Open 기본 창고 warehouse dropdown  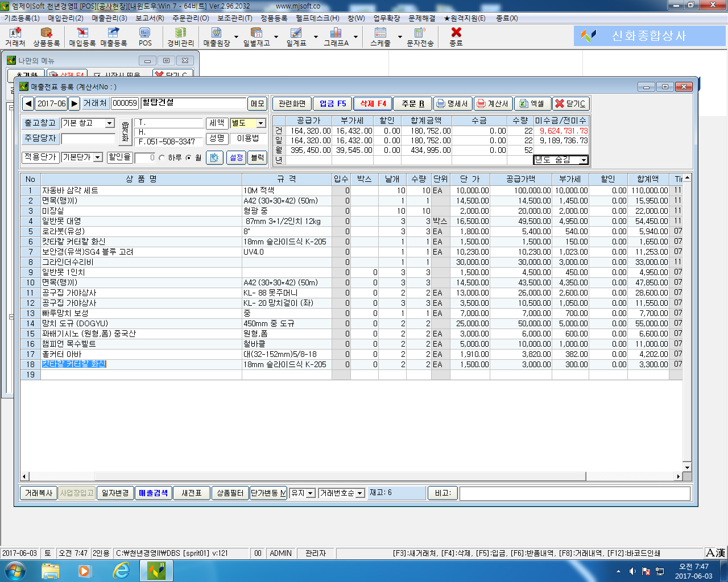[110, 123]
